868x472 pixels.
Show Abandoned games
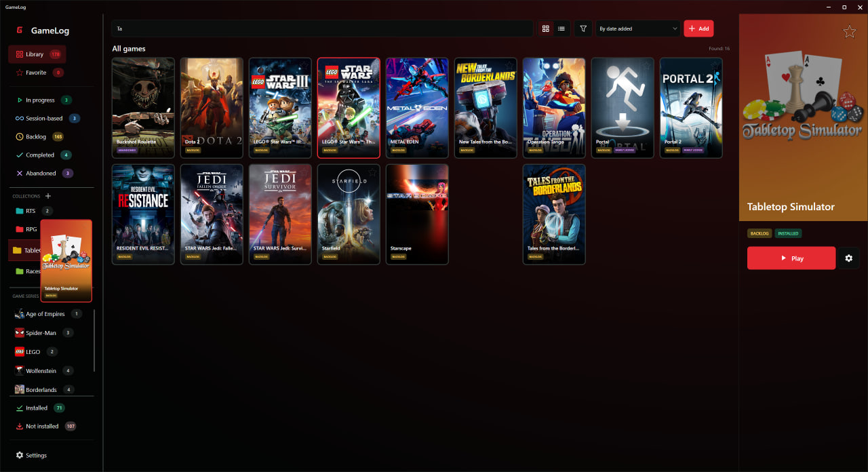click(44, 173)
